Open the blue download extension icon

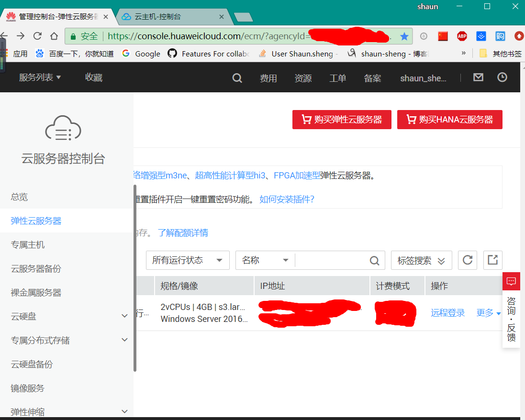[481, 36]
